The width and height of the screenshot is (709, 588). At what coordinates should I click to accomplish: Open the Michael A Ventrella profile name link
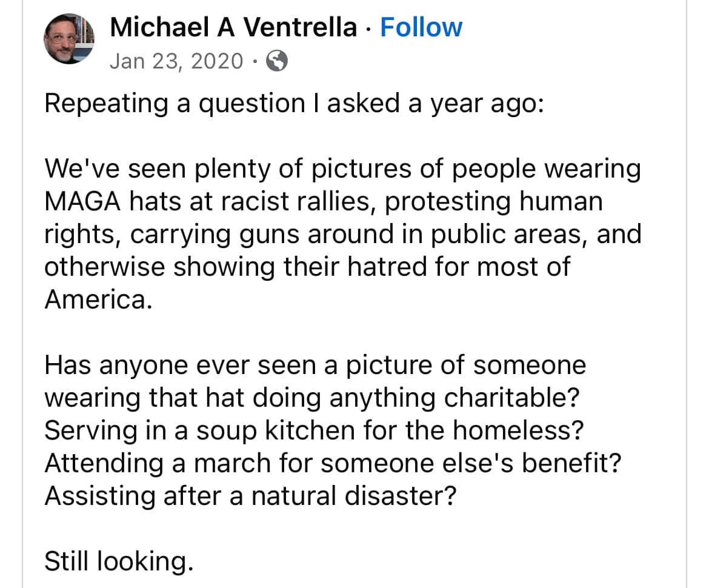coord(233,27)
